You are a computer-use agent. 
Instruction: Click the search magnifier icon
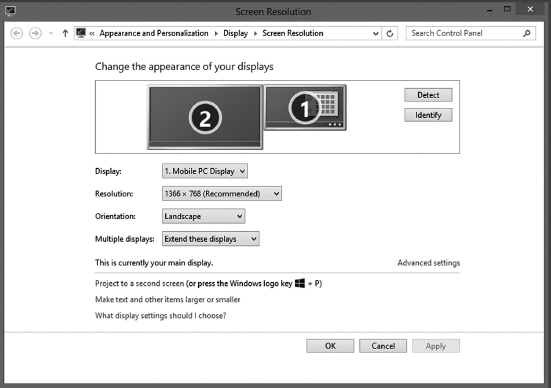(526, 33)
